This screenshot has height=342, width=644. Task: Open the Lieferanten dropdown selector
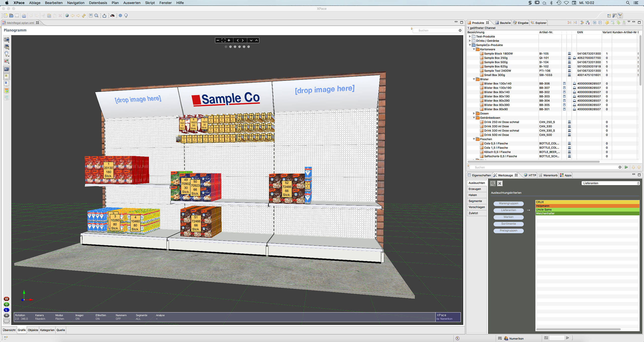611,183
